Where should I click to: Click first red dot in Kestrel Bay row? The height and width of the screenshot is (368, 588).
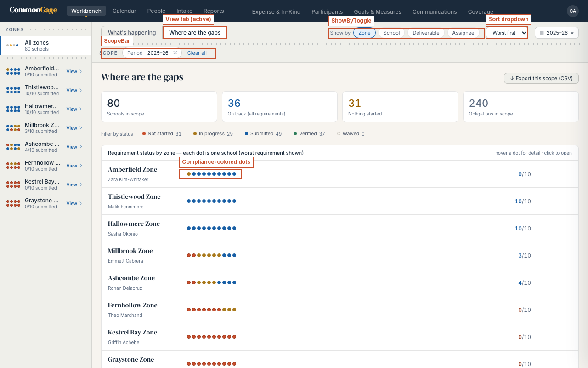189,337
